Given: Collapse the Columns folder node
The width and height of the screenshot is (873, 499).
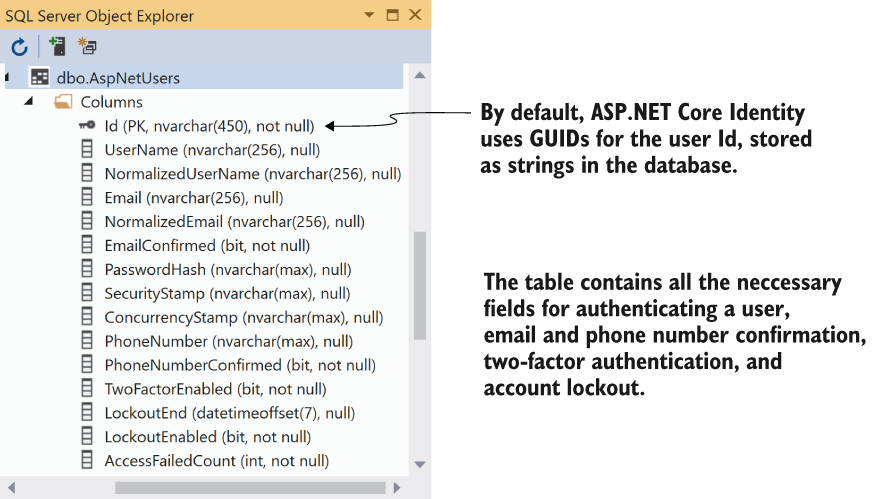Looking at the screenshot, I should point(28,101).
